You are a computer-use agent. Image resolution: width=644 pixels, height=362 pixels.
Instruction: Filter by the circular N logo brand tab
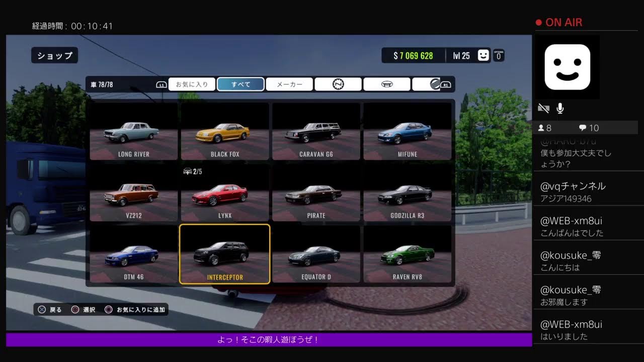(x=338, y=84)
